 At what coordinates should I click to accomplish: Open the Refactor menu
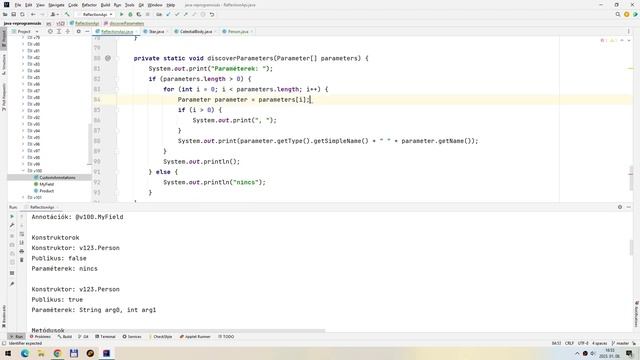click(89, 5)
